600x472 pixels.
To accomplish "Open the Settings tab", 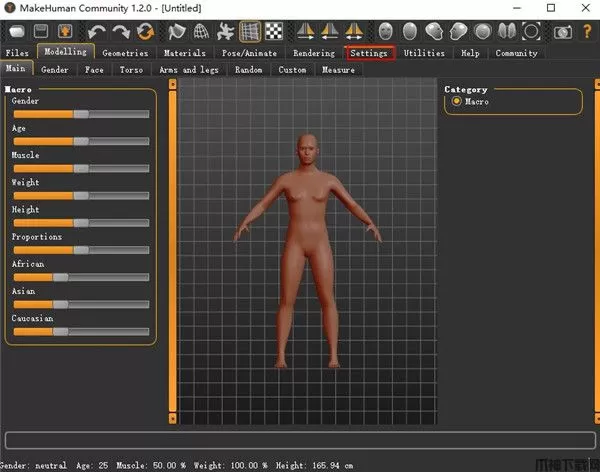I will click(x=369, y=53).
